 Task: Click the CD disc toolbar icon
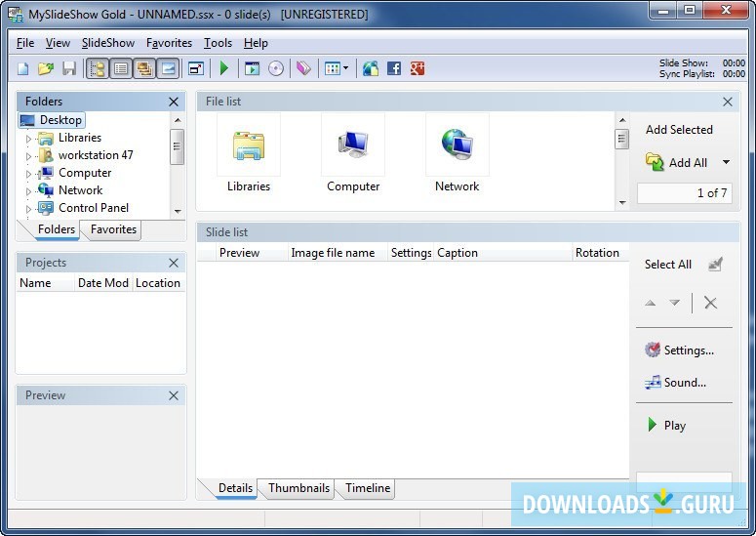pyautogui.click(x=276, y=68)
